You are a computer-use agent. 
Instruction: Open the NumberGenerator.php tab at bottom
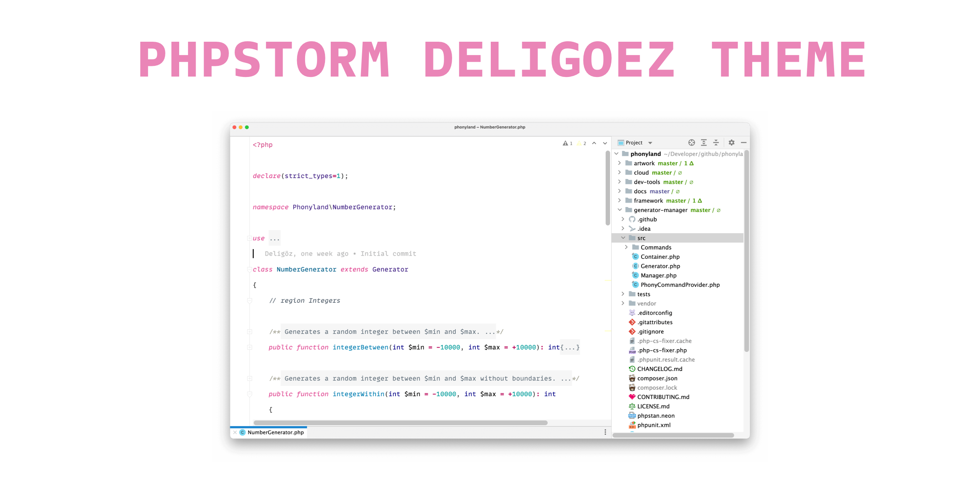click(x=278, y=433)
